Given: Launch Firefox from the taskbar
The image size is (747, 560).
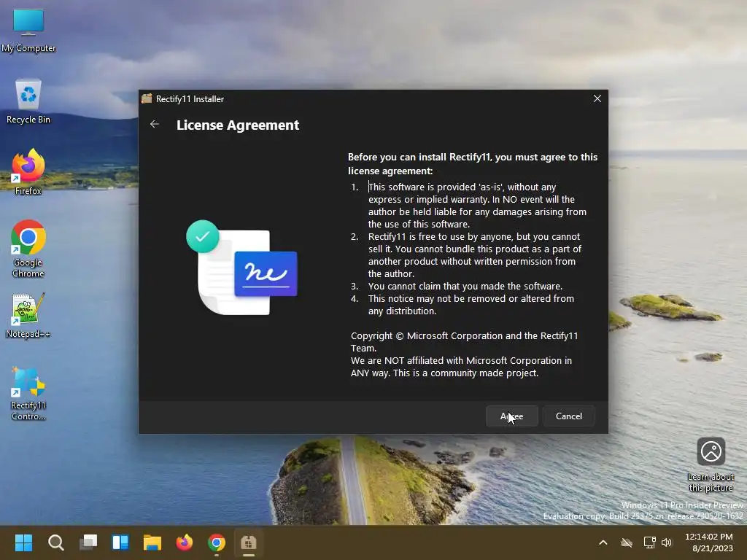Looking at the screenshot, I should pyautogui.click(x=185, y=542).
